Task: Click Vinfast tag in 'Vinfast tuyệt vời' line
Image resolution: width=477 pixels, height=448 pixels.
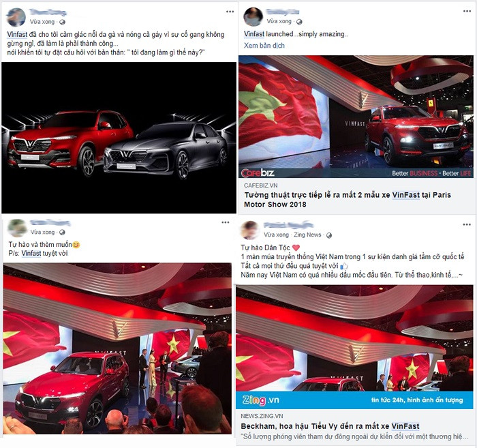Action: [x=31, y=253]
